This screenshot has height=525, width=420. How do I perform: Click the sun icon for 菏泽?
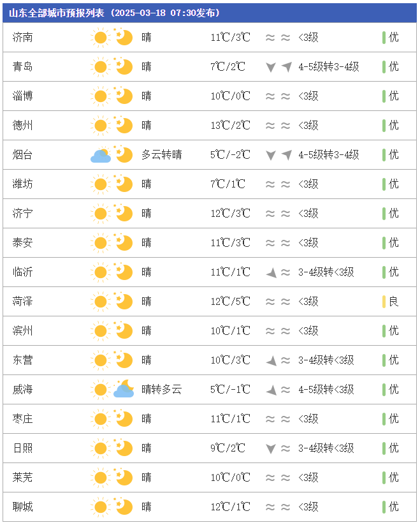(x=100, y=302)
